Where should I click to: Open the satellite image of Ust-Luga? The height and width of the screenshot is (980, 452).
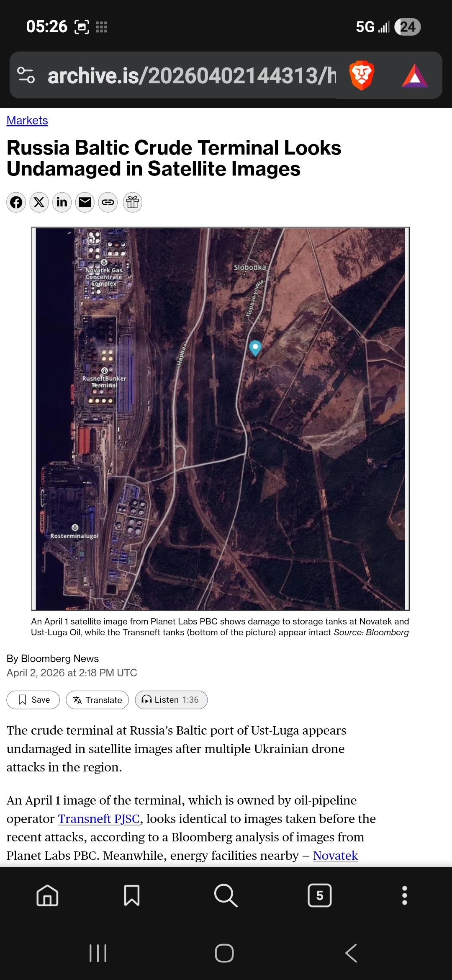[220, 419]
